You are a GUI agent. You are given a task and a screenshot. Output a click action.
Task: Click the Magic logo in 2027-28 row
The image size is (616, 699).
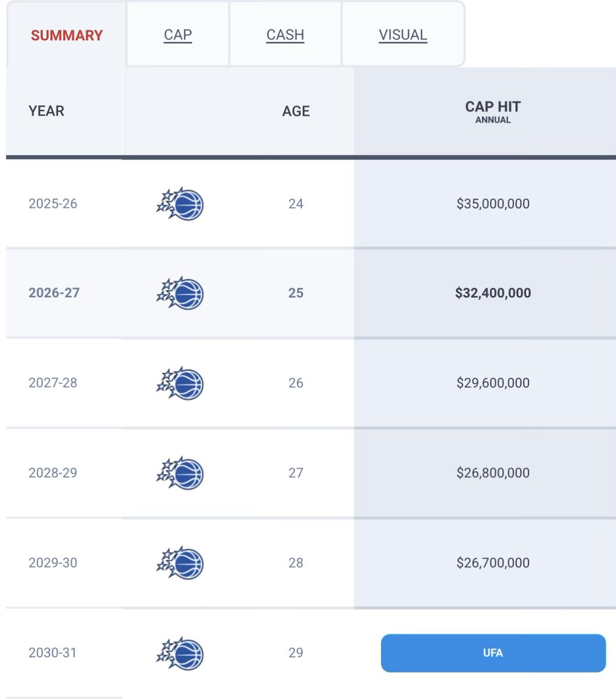click(x=180, y=383)
